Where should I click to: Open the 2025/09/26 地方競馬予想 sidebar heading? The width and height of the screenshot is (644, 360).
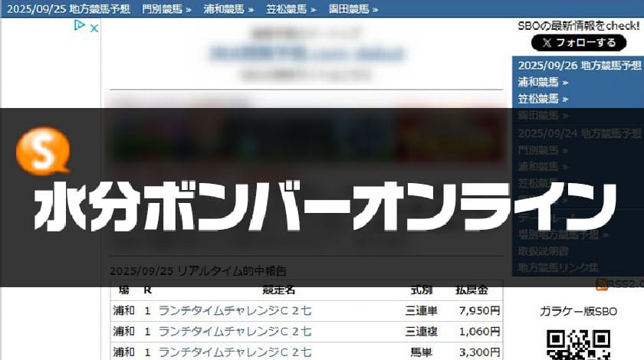(x=579, y=65)
